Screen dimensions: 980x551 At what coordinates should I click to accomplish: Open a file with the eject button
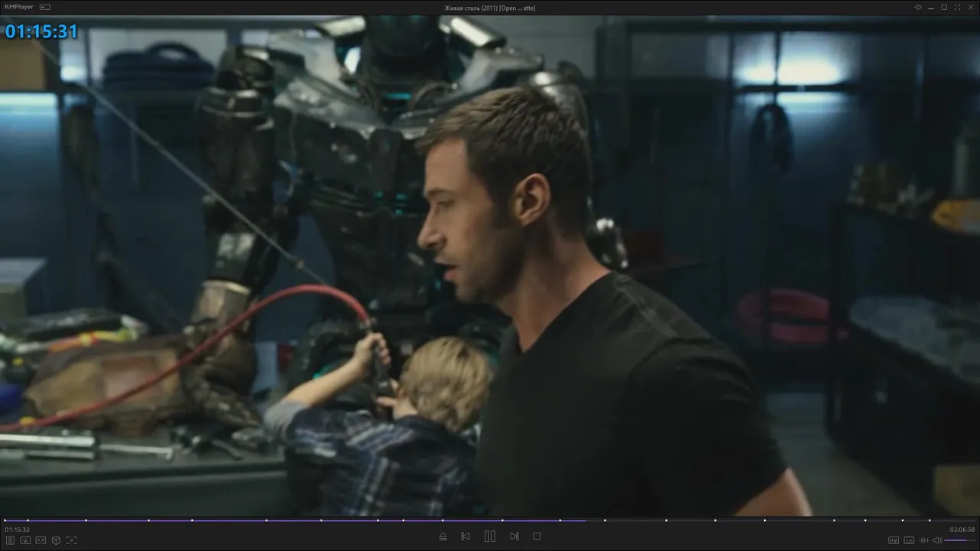point(443,536)
